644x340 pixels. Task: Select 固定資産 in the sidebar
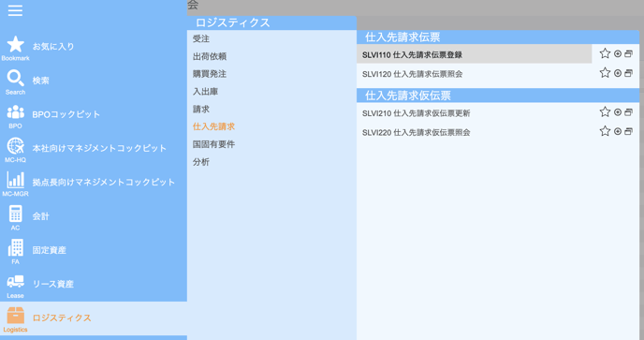point(50,250)
